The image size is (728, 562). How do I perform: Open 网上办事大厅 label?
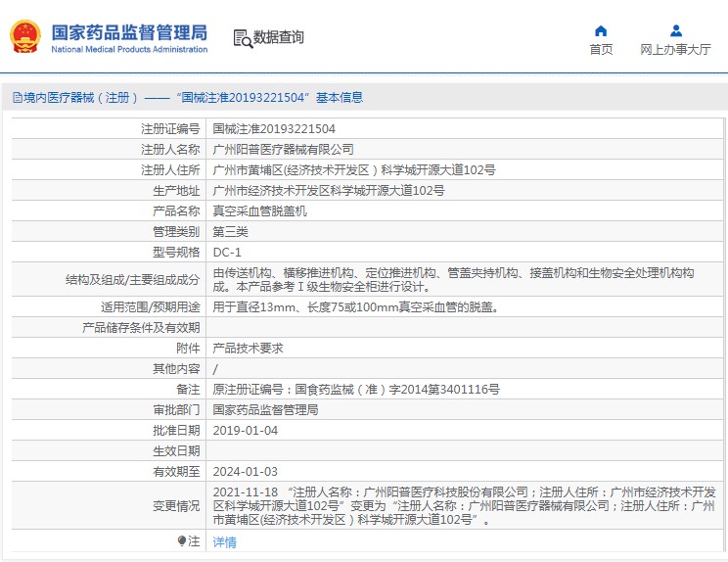click(675, 49)
